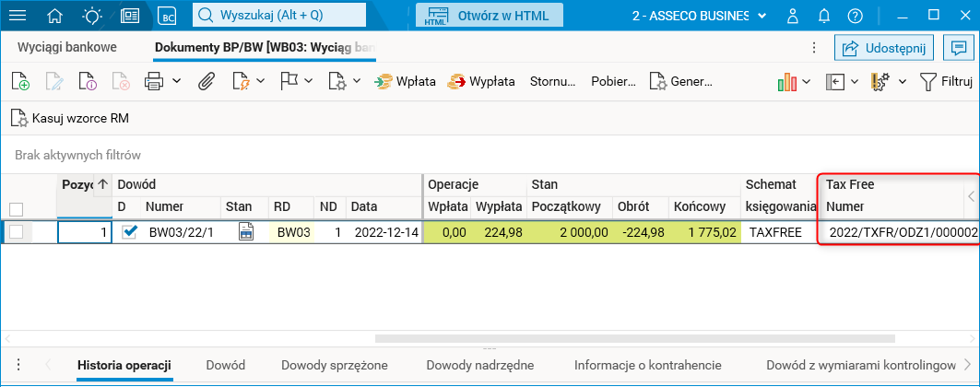Collapse the Tax Free column chevron
The height and width of the screenshot is (387, 980).
(x=971, y=196)
